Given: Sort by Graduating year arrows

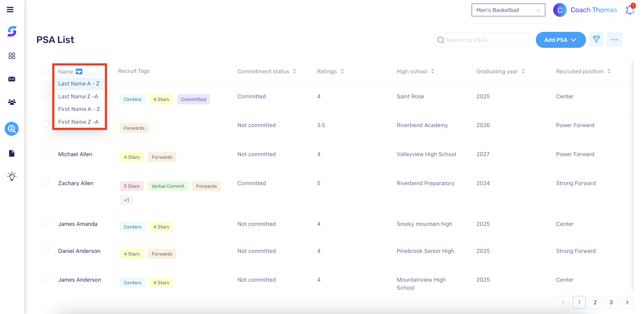Looking at the screenshot, I should [523, 71].
